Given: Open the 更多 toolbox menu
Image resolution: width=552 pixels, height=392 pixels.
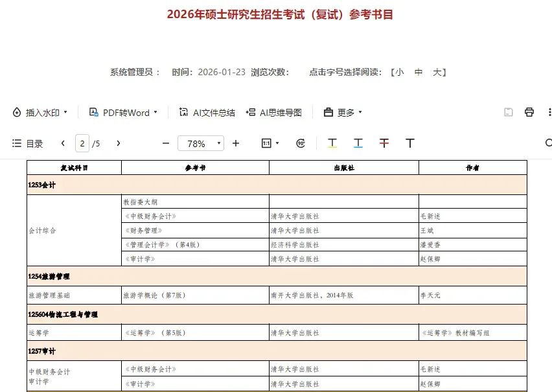Looking at the screenshot, I should pos(339,113).
